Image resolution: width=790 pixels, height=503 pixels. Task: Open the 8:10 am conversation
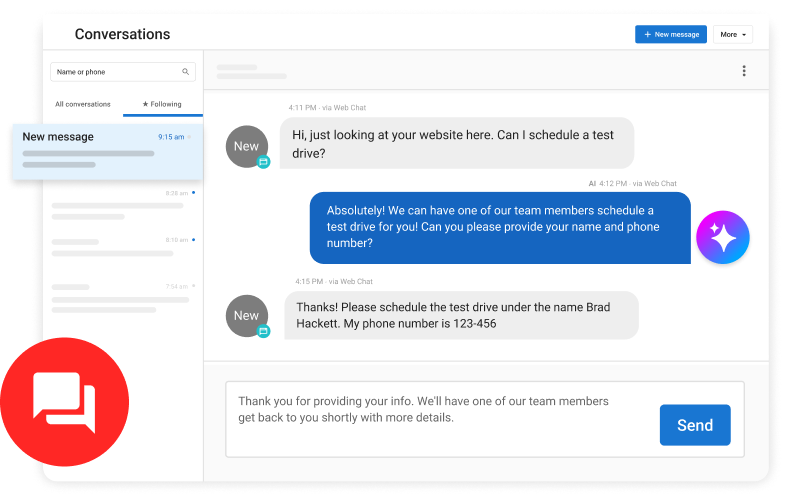tap(120, 247)
